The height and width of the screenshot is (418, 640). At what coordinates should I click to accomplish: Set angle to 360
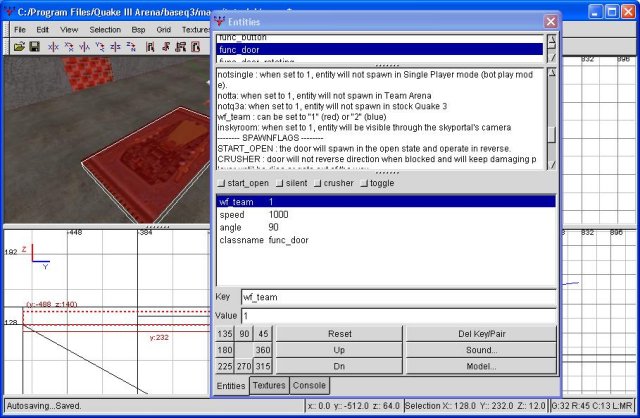(263, 350)
